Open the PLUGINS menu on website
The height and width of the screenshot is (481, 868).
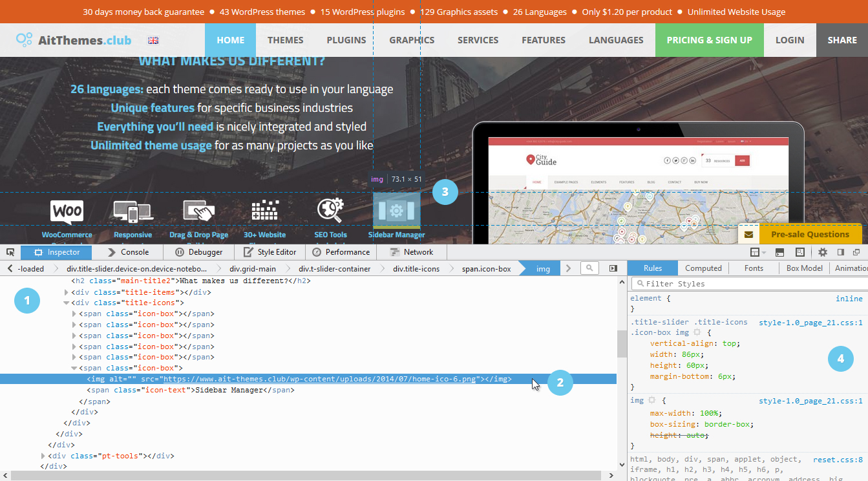point(346,40)
